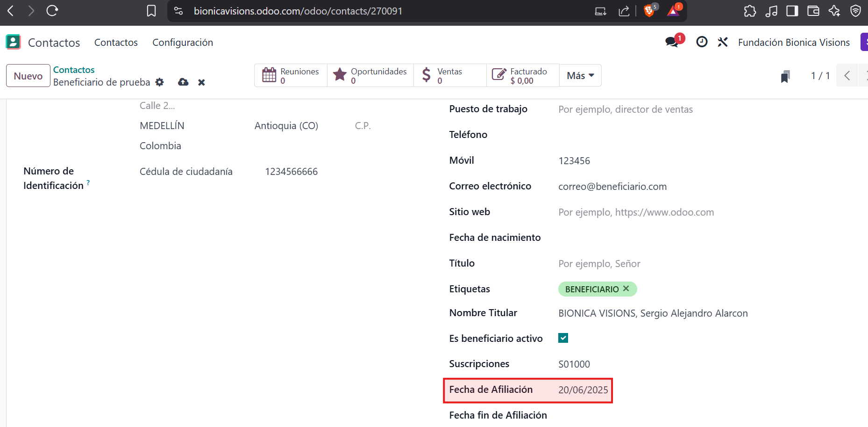Click the activities clock icon

[701, 42]
